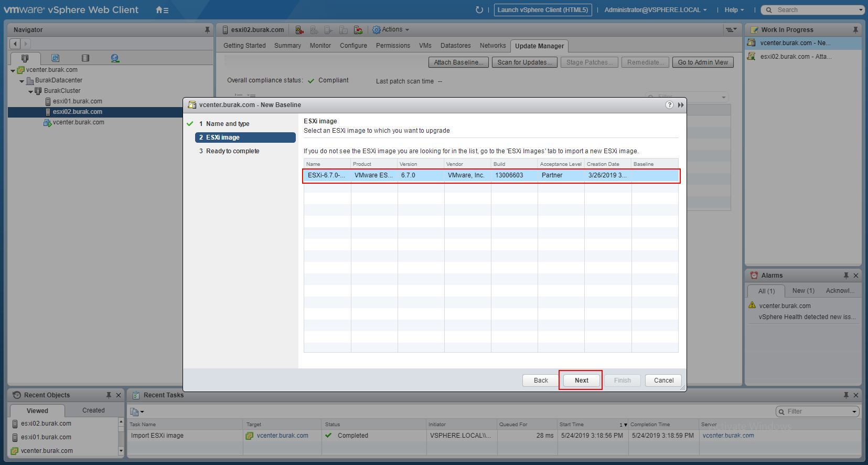The width and height of the screenshot is (868, 465).
Task: Close the Alarms panel
Action: pos(856,276)
